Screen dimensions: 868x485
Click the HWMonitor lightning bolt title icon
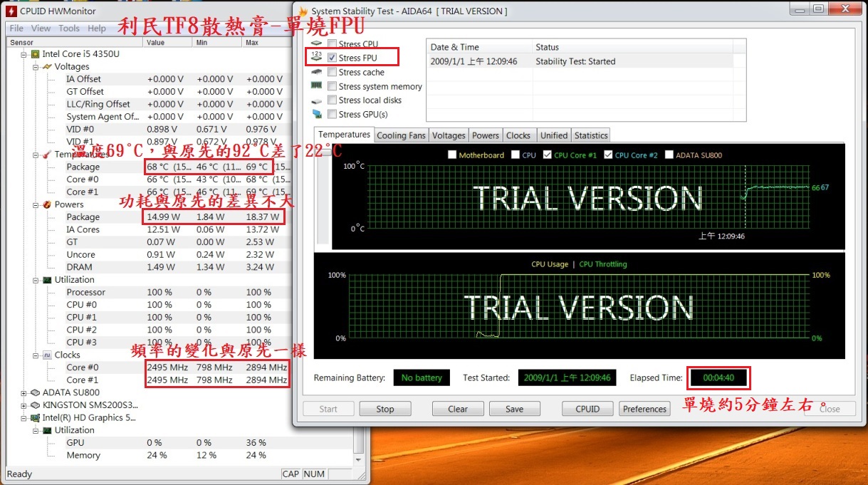click(x=11, y=11)
